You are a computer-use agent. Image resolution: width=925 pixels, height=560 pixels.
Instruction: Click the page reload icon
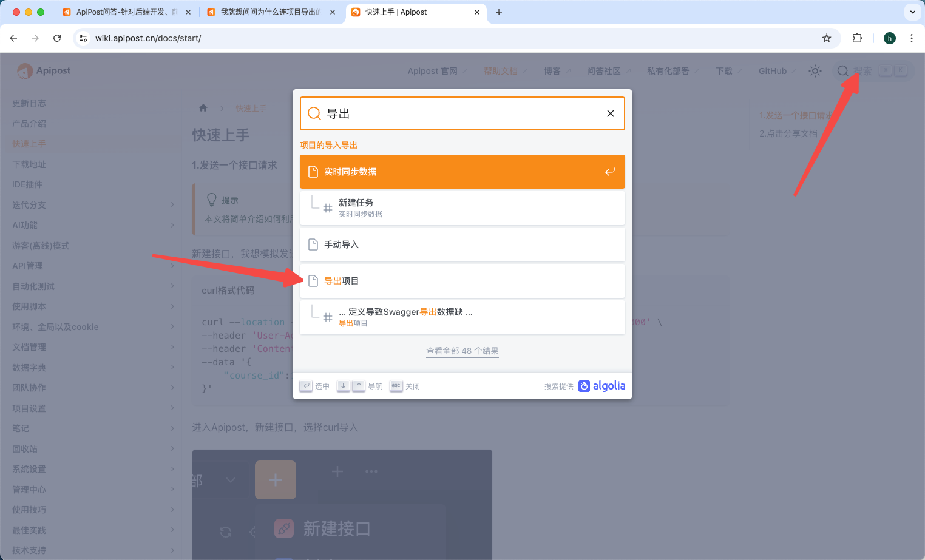coord(57,38)
